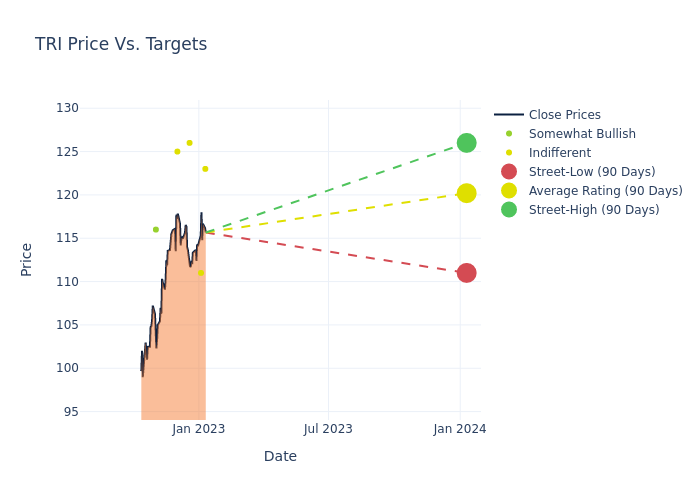Image resolution: width=700 pixels, height=500 pixels.
Task: Click the yellow Average Rating chart marker
Action: point(466,193)
